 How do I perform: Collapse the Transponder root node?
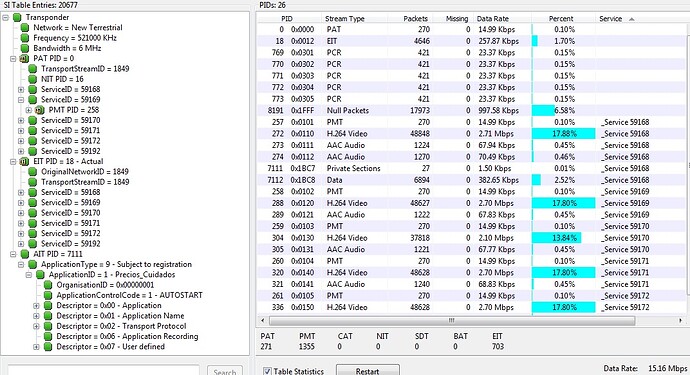[x=5, y=18]
